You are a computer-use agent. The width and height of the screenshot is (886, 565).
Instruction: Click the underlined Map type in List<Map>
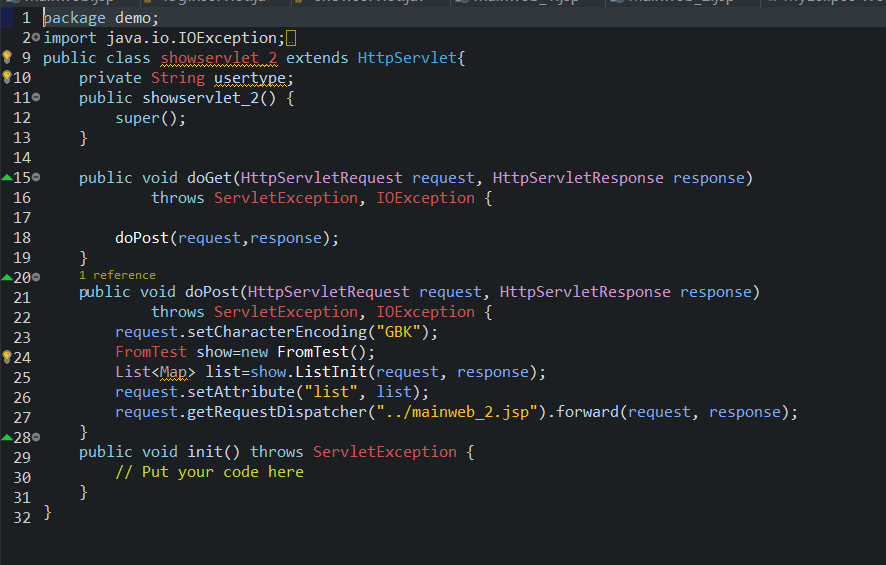tap(173, 372)
